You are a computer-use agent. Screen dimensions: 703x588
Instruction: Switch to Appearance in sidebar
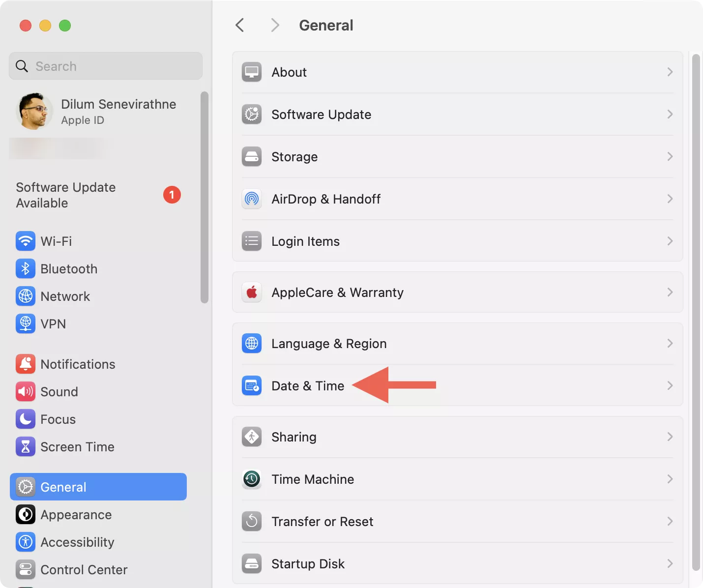tap(76, 515)
